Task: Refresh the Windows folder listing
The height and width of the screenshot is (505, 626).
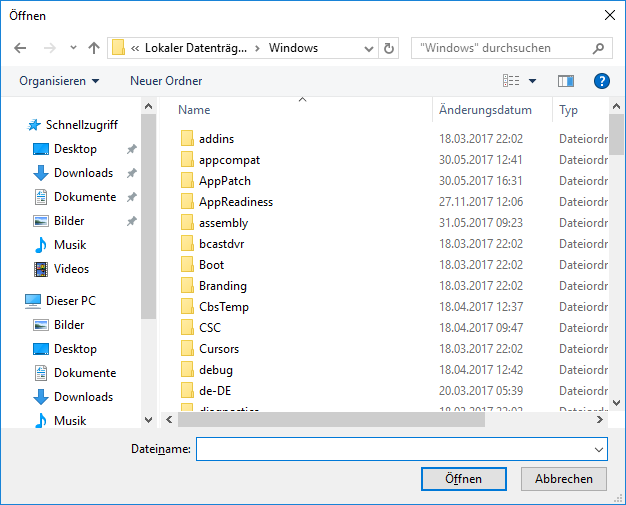Action: [x=389, y=48]
